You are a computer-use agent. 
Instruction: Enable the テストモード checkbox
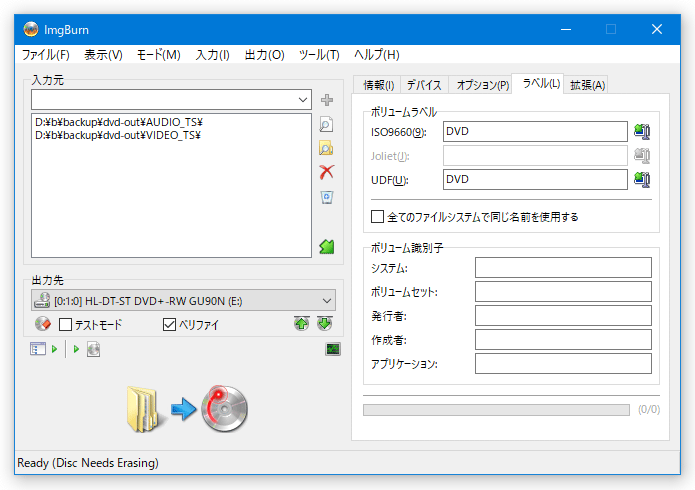coord(65,325)
